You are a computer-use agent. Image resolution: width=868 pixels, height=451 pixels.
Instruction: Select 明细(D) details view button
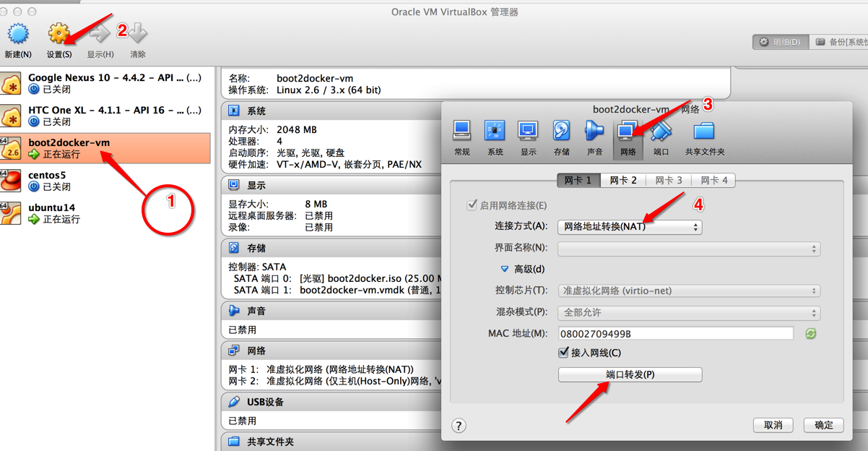tap(780, 42)
